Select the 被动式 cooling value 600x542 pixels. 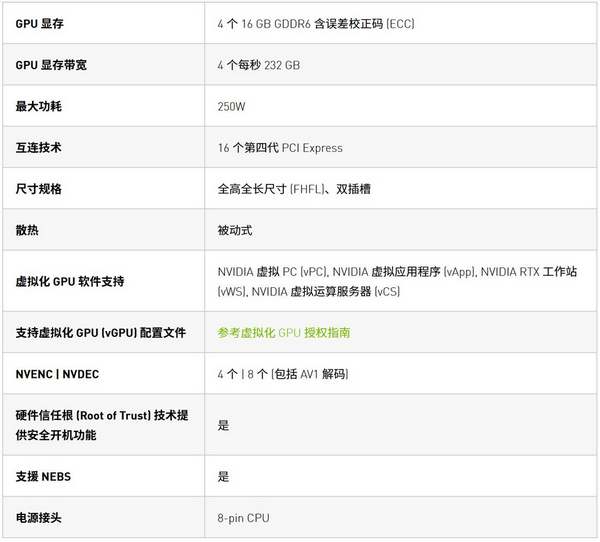click(x=234, y=230)
